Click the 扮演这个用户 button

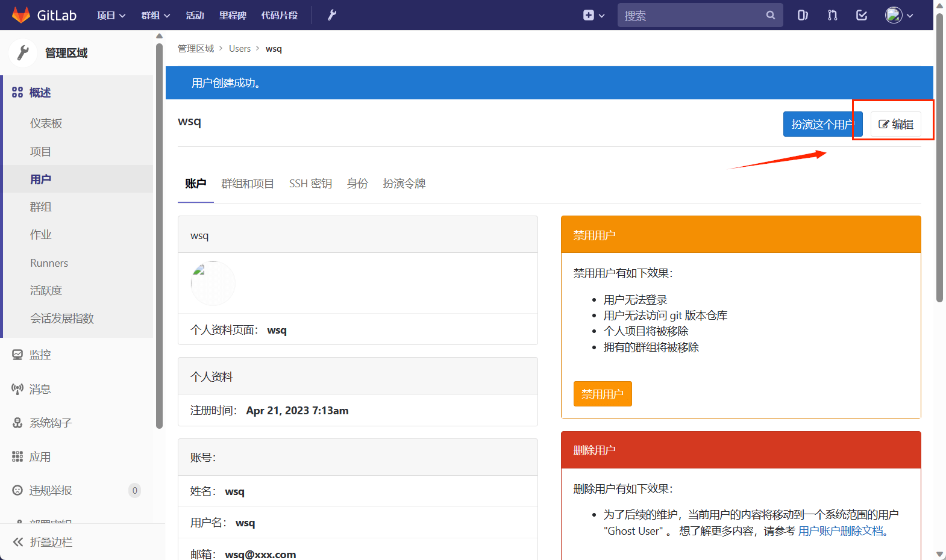822,124
